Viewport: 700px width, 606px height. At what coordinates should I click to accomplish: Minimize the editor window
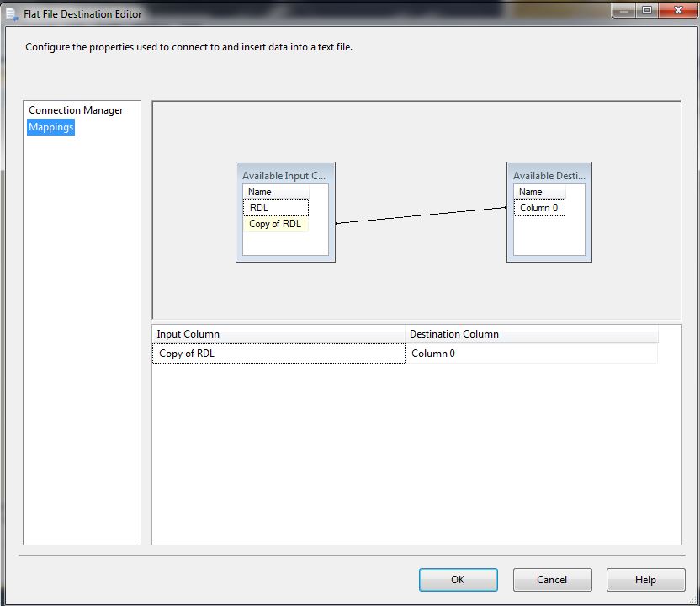point(624,10)
